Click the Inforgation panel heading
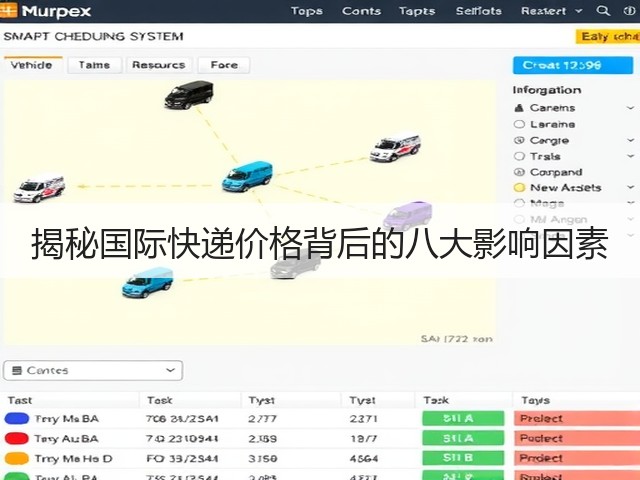This screenshot has width=640, height=480. pyautogui.click(x=547, y=90)
